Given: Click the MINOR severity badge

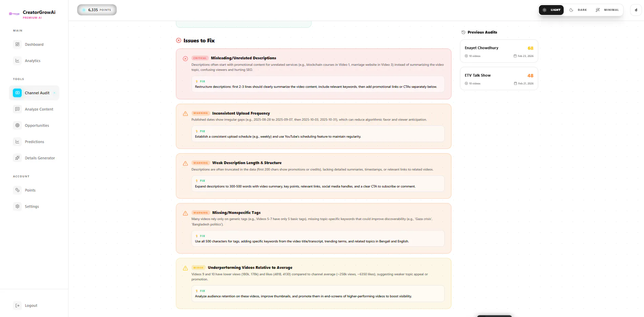Looking at the screenshot, I should tap(198, 268).
